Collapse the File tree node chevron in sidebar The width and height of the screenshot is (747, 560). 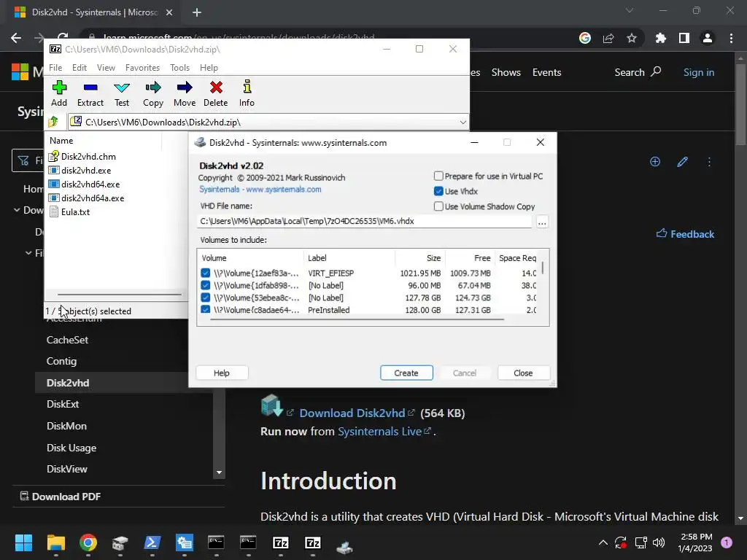click(x=28, y=253)
